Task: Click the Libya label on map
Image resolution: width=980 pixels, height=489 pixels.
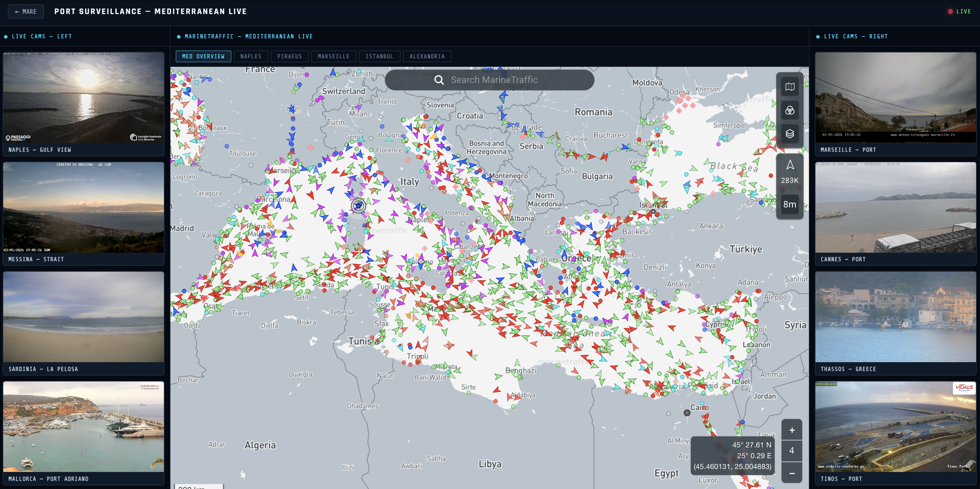Action: point(490,464)
